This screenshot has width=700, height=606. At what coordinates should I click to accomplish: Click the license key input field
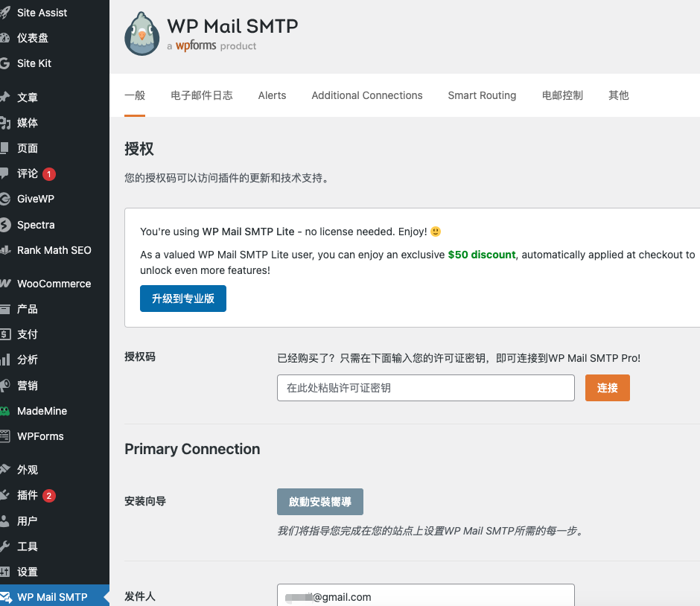(x=425, y=388)
